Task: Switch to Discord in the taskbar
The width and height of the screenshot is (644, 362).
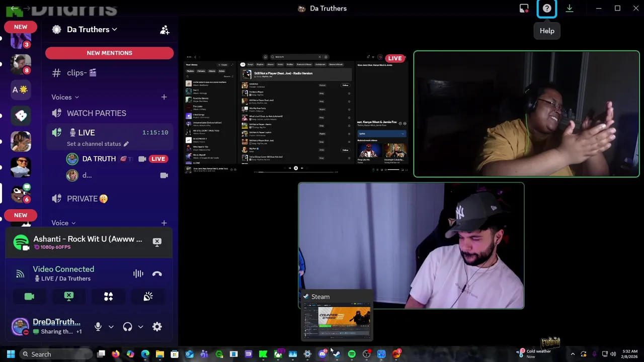Action: [x=323, y=354]
